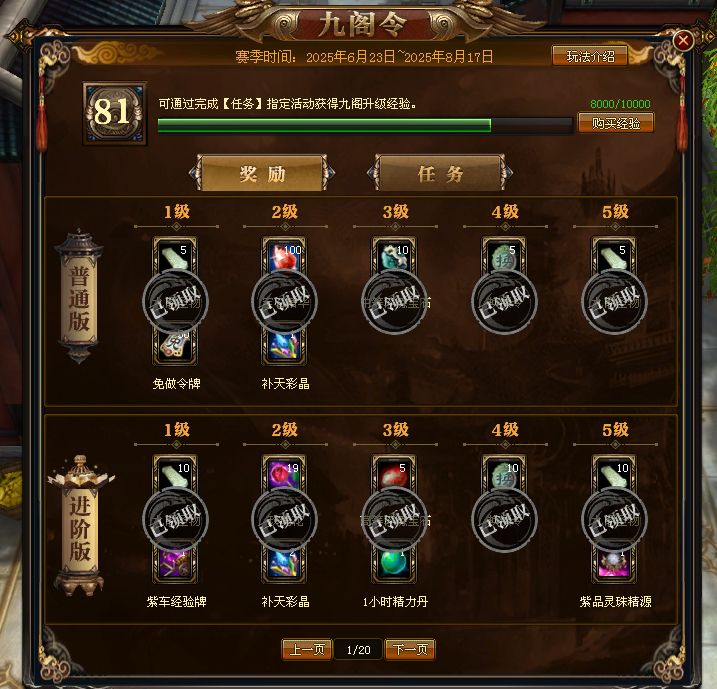Select the 紫车经验牌 icon in advanced tier

175,566
